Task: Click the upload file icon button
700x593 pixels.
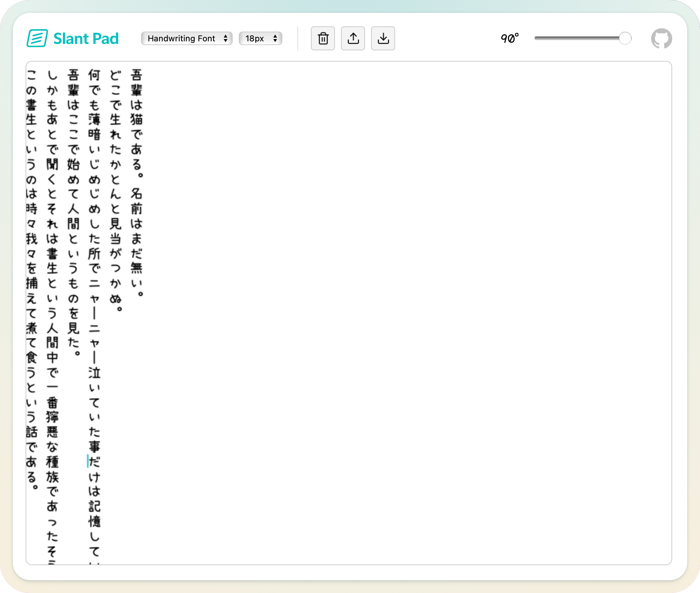Action: click(x=353, y=38)
